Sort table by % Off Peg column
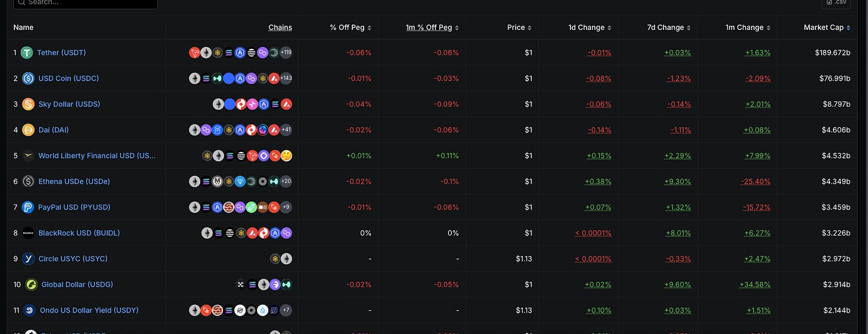The height and width of the screenshot is (334, 868). pyautogui.click(x=351, y=27)
